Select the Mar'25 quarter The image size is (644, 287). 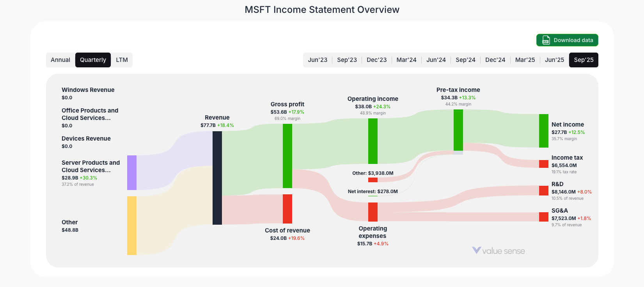(525, 60)
